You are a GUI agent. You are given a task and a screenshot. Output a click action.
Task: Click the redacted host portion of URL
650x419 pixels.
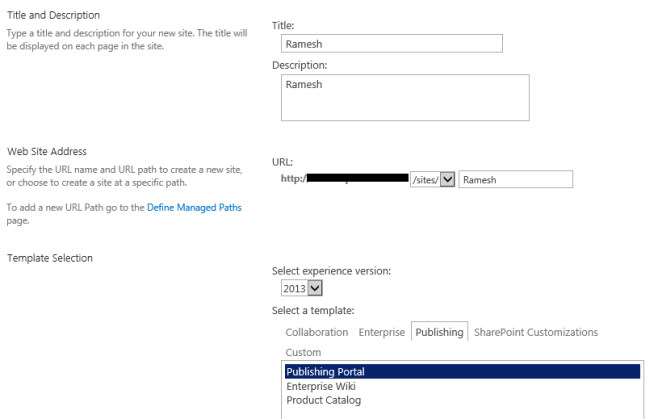coord(356,179)
